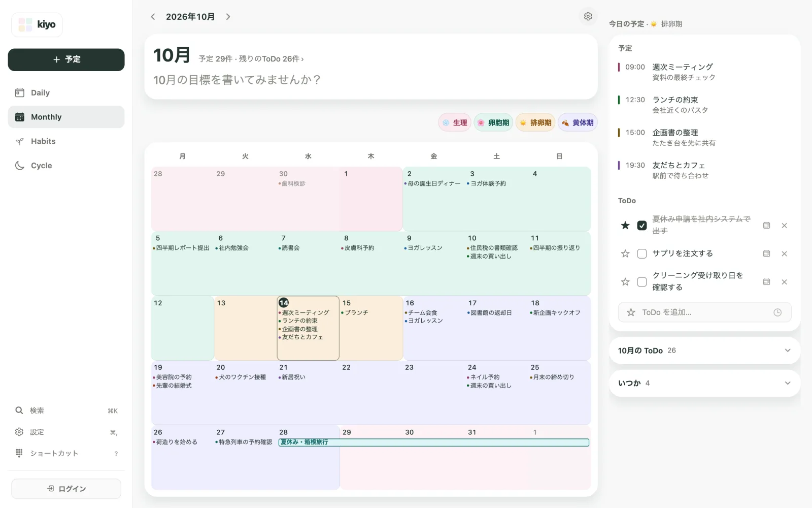Screen dimensions: 812x508
Task: Click the 予定 add button
Action: 66,59
